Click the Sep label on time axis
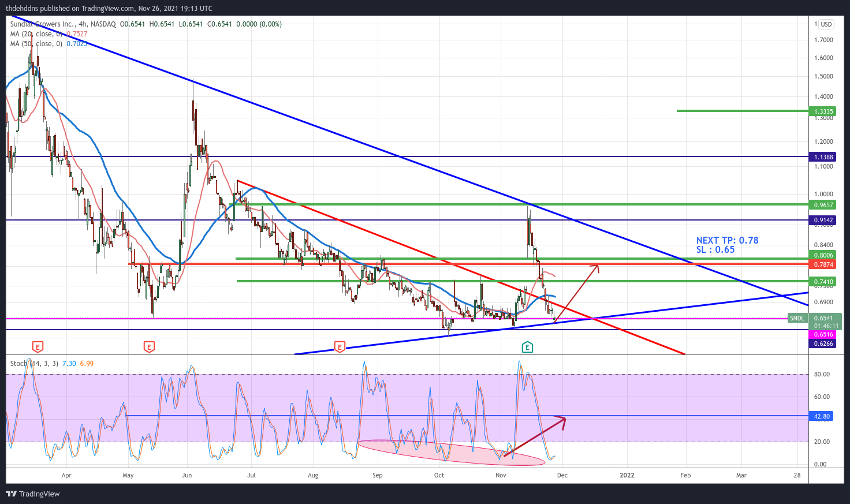This screenshot has height=504, width=850. (377, 475)
